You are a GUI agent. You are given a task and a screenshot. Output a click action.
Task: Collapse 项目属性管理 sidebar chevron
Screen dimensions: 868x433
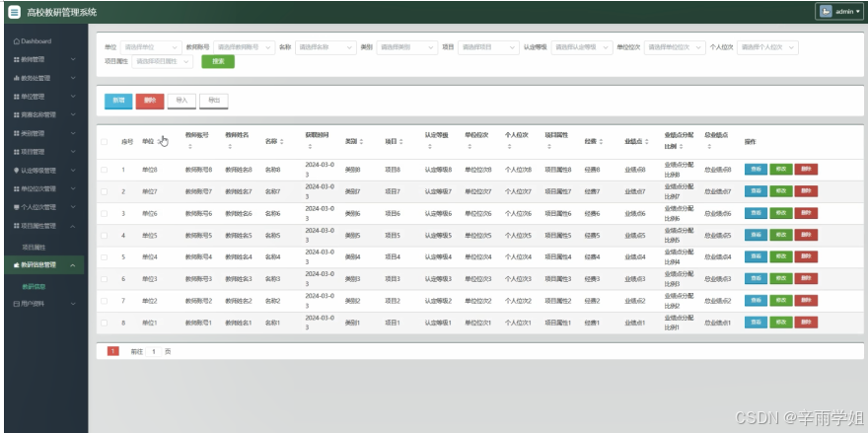click(x=73, y=226)
